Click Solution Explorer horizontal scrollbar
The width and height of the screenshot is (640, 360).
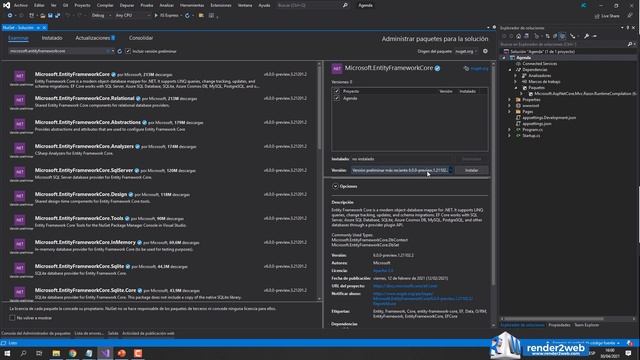(553, 319)
